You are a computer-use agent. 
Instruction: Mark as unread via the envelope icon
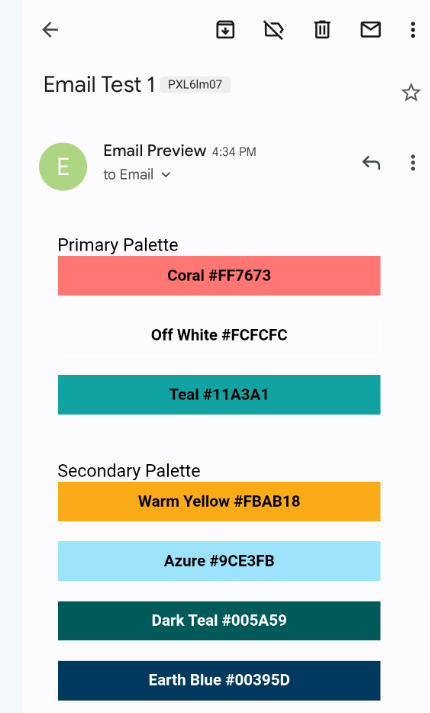(x=370, y=30)
